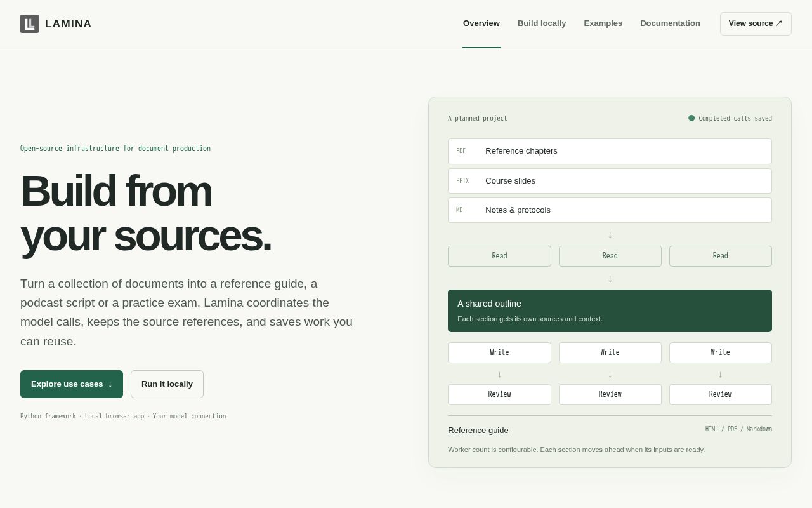
Task: Click Explore use cases button
Action: (72, 384)
